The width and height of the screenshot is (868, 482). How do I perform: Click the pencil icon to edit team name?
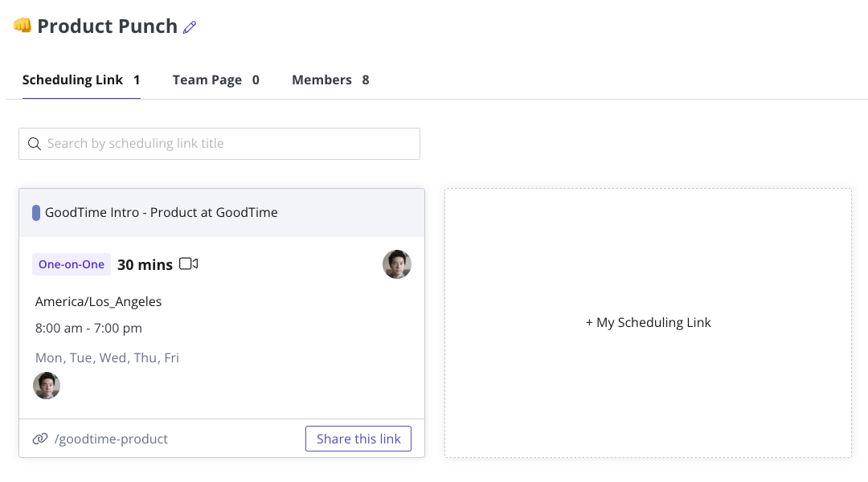[x=190, y=27]
